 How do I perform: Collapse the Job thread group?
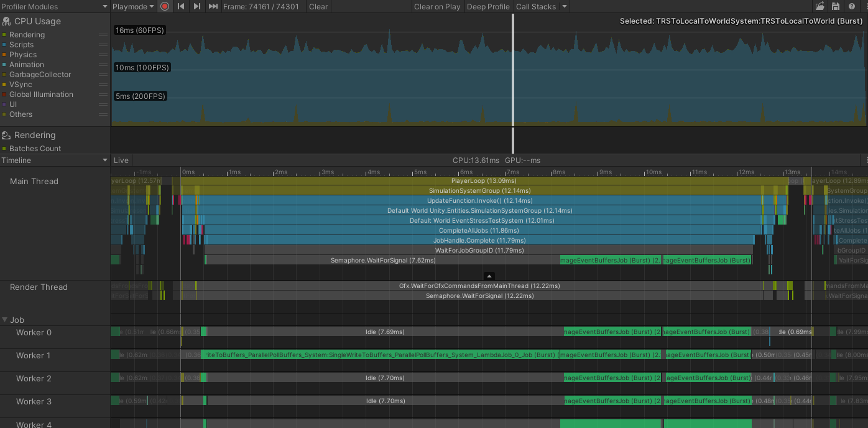coord(5,320)
